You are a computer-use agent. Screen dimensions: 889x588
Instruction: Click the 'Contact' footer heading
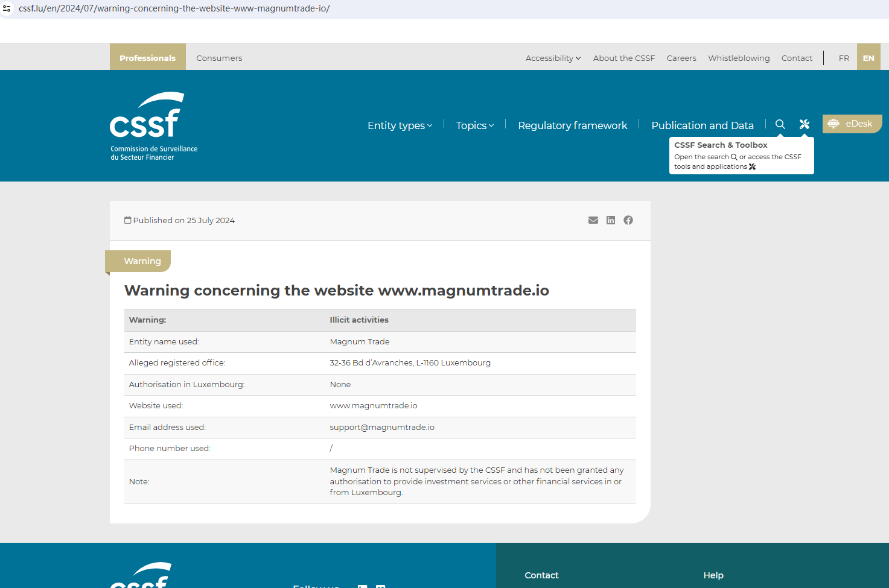point(541,575)
